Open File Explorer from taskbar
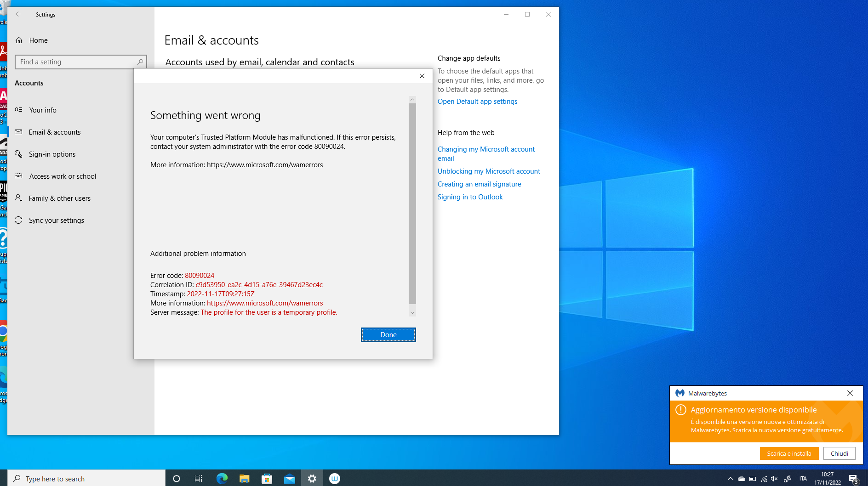 pos(244,479)
